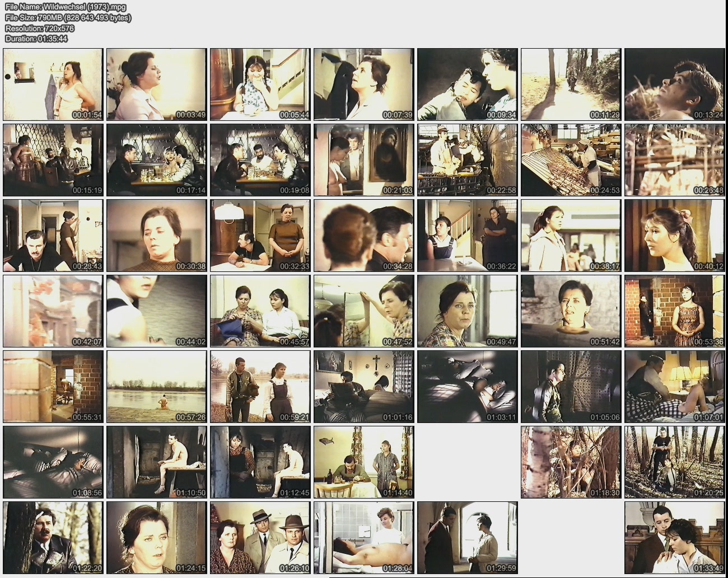Select the kitchen table thumbnail at 01:14:40

364,462
